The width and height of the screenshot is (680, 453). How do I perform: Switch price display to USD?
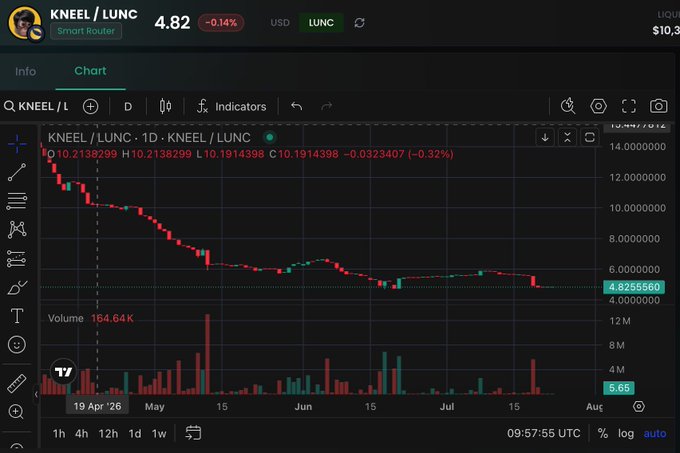(280, 23)
